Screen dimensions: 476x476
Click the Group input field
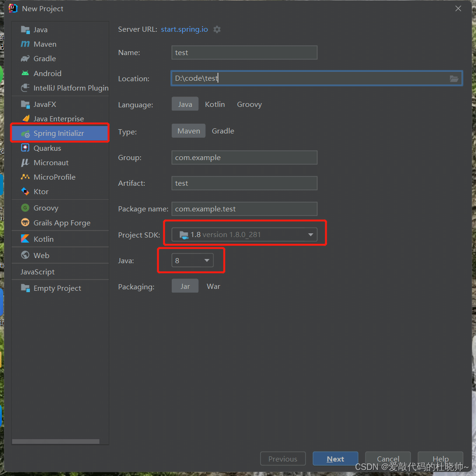click(x=245, y=158)
